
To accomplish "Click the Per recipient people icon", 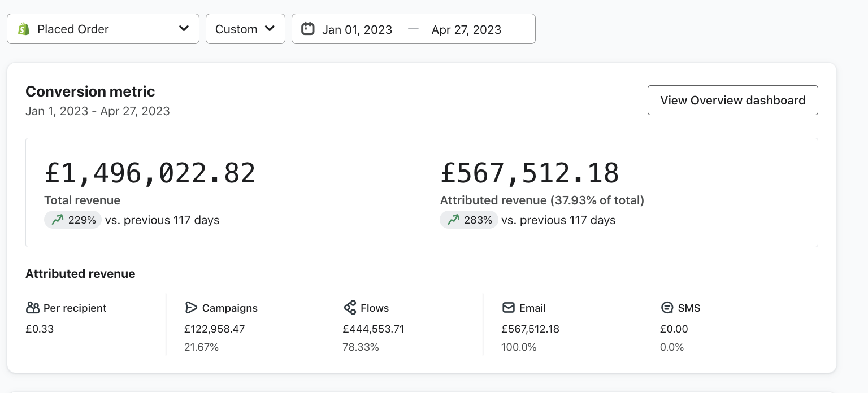I will (33, 308).
